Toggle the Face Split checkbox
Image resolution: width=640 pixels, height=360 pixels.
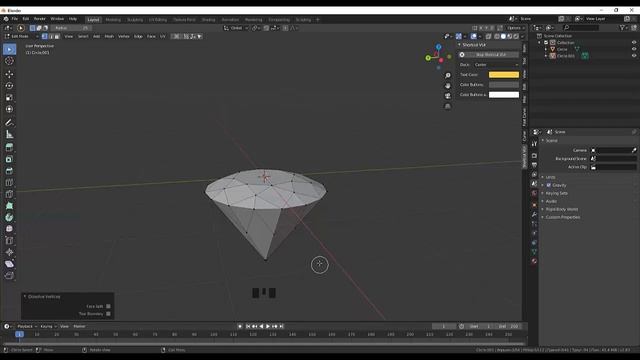point(108,306)
